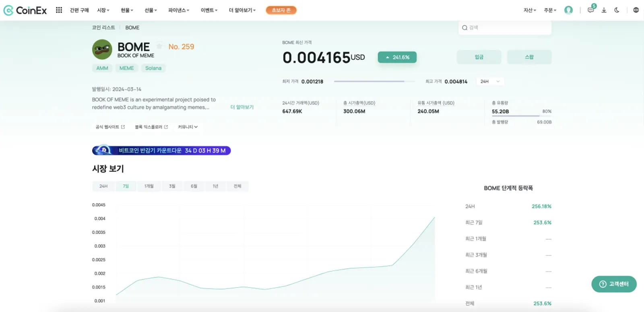Open the 24H price range dropdown
This screenshot has height=312, width=644.
(490, 81)
